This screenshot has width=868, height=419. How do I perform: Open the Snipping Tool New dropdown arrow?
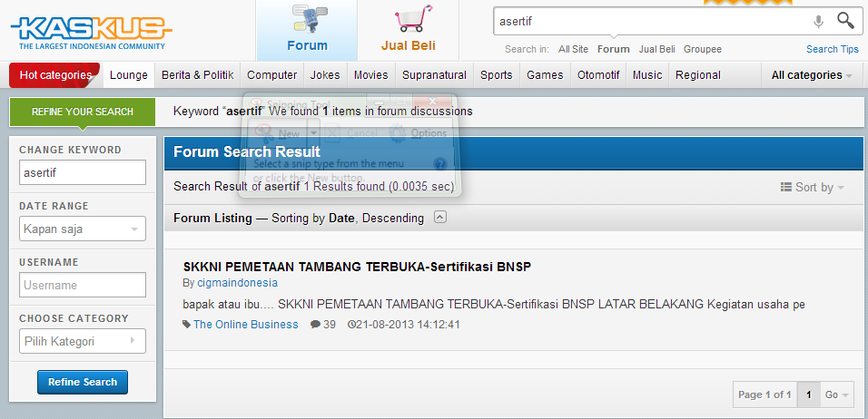click(313, 133)
